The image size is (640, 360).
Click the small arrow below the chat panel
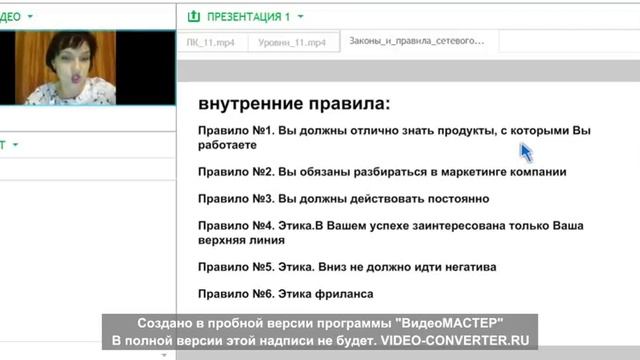point(164,355)
